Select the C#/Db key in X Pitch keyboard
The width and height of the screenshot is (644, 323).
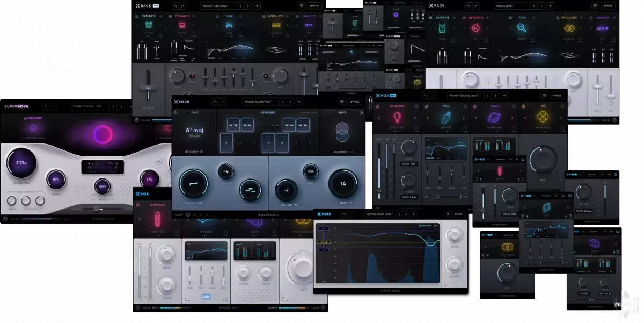point(233,125)
